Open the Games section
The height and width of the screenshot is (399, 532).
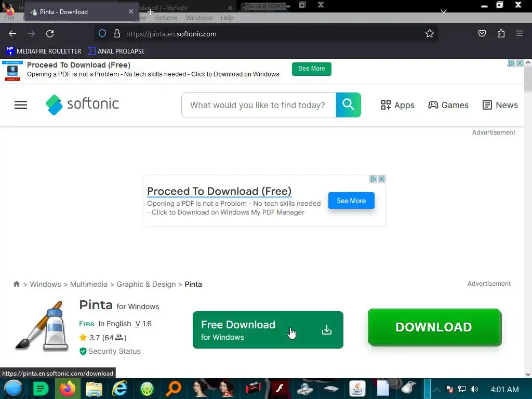coord(448,105)
